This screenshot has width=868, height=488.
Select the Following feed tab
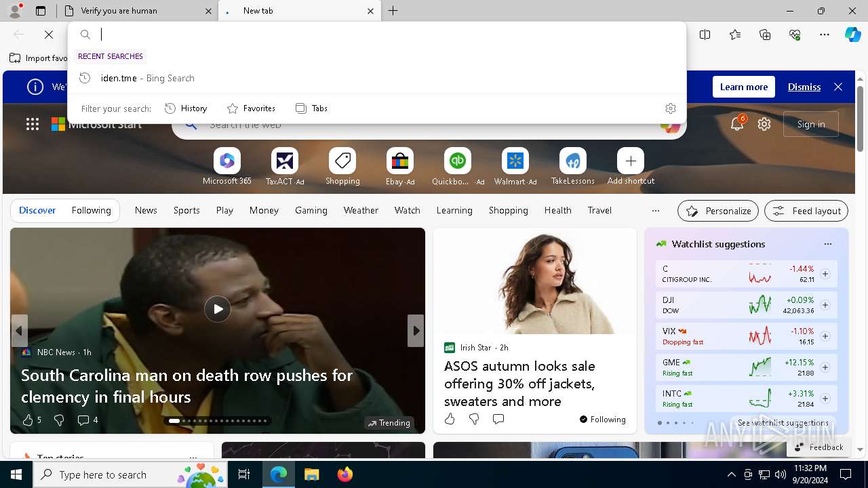(x=91, y=210)
